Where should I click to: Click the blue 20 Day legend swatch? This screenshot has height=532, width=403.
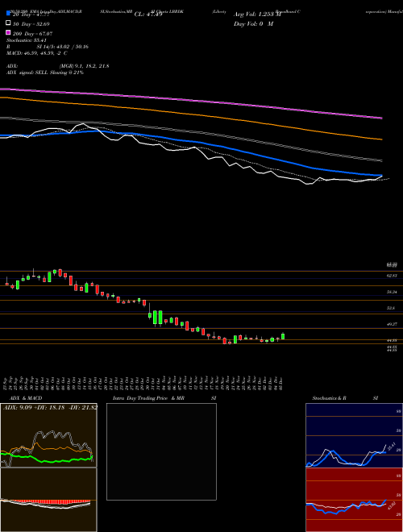point(8,14)
